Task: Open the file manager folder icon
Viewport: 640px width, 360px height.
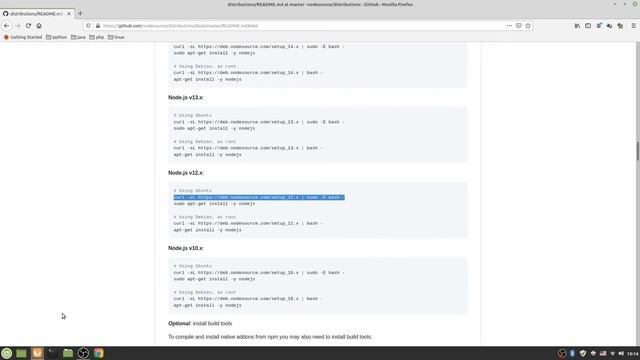Action: click(x=68, y=353)
